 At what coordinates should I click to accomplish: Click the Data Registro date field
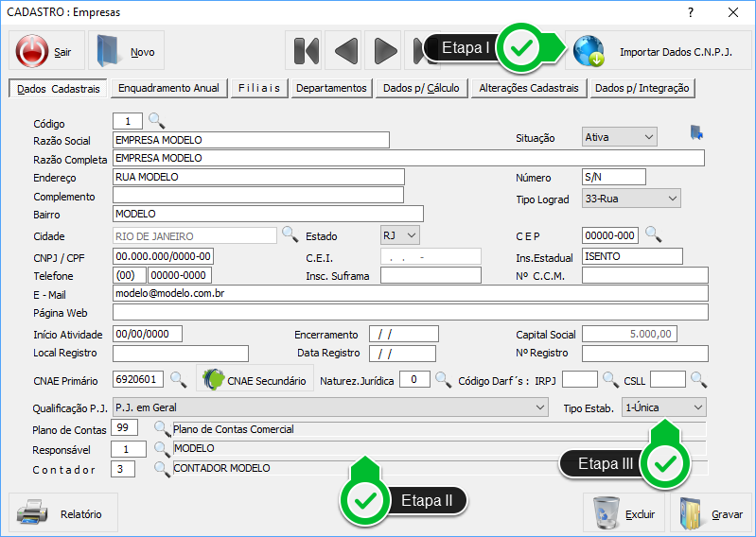pyautogui.click(x=402, y=353)
